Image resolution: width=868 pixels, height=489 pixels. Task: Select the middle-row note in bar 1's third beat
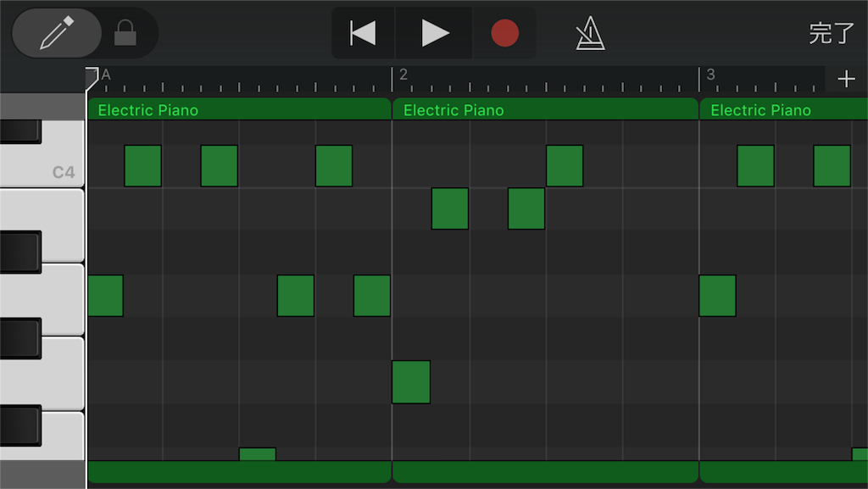(296, 296)
